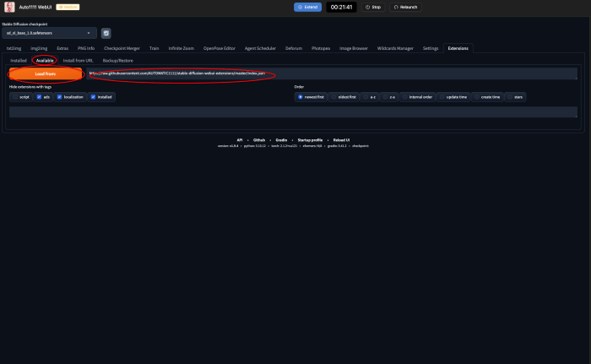The height and width of the screenshot is (364, 591).
Task: Open the Checkpoint Merger tab
Action: 122,48
